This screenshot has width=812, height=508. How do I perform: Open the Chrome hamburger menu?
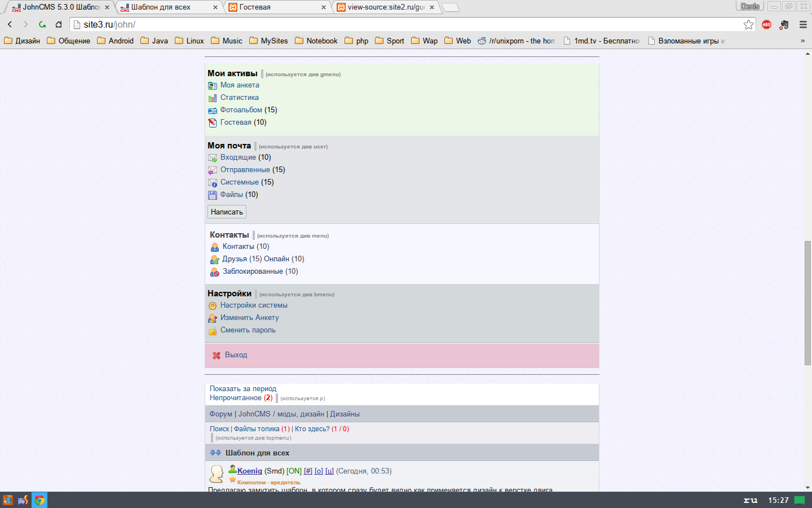click(803, 24)
